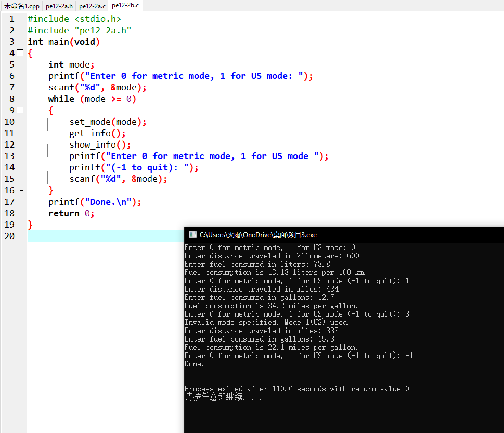Click the 'return 0;' statement
The width and height of the screenshot is (504, 433).
pyautogui.click(x=71, y=213)
